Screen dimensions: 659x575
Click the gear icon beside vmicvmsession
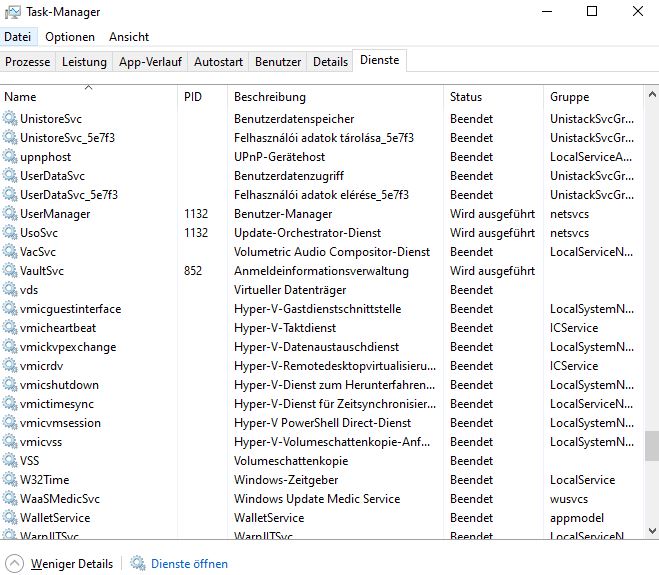tap(10, 422)
